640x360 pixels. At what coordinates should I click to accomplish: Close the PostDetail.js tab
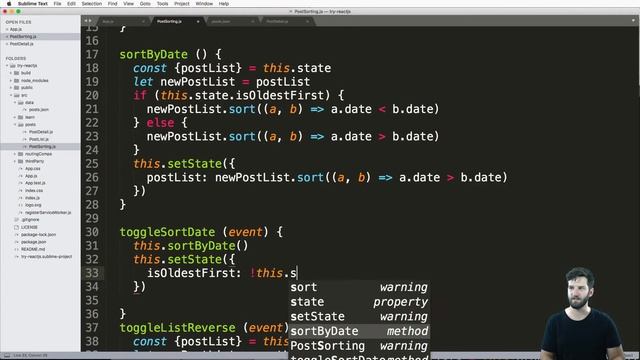pos(307,21)
